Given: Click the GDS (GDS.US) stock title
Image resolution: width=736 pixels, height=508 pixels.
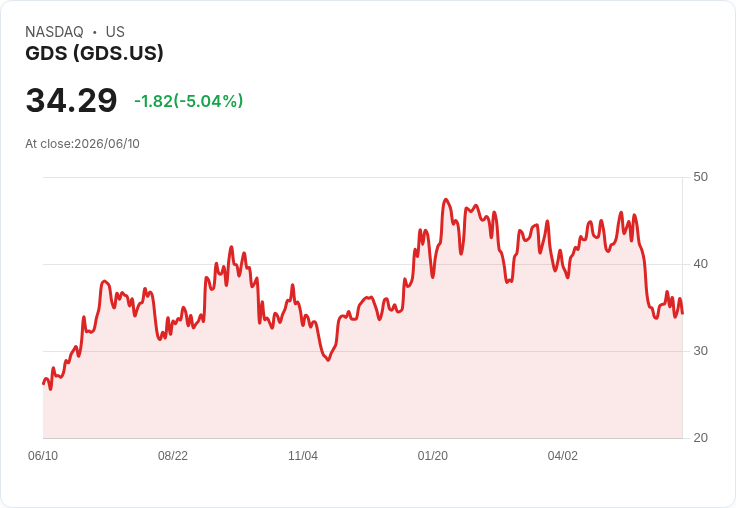Looking at the screenshot, I should 94,53.
